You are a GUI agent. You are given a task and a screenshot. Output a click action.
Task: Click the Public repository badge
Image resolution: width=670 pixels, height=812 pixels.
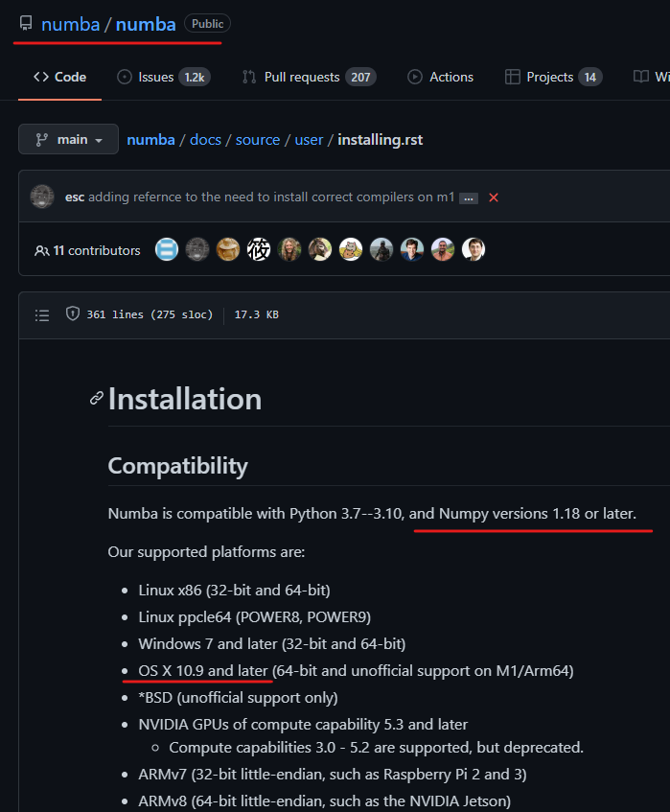207,23
